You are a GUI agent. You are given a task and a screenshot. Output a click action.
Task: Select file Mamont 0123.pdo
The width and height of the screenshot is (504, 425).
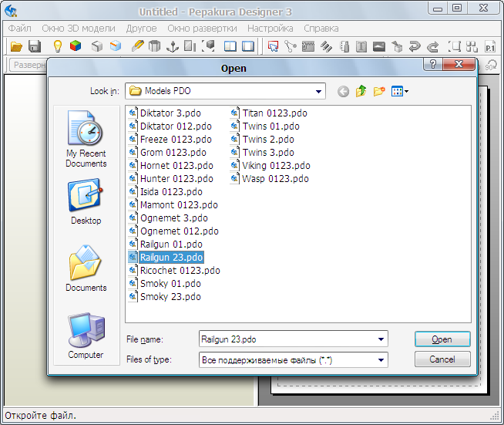click(173, 205)
